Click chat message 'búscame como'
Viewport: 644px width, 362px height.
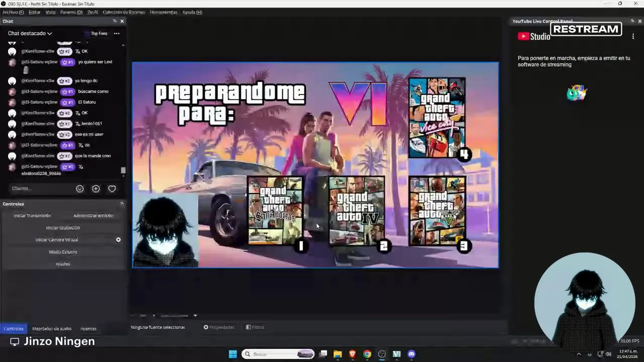pos(93,92)
